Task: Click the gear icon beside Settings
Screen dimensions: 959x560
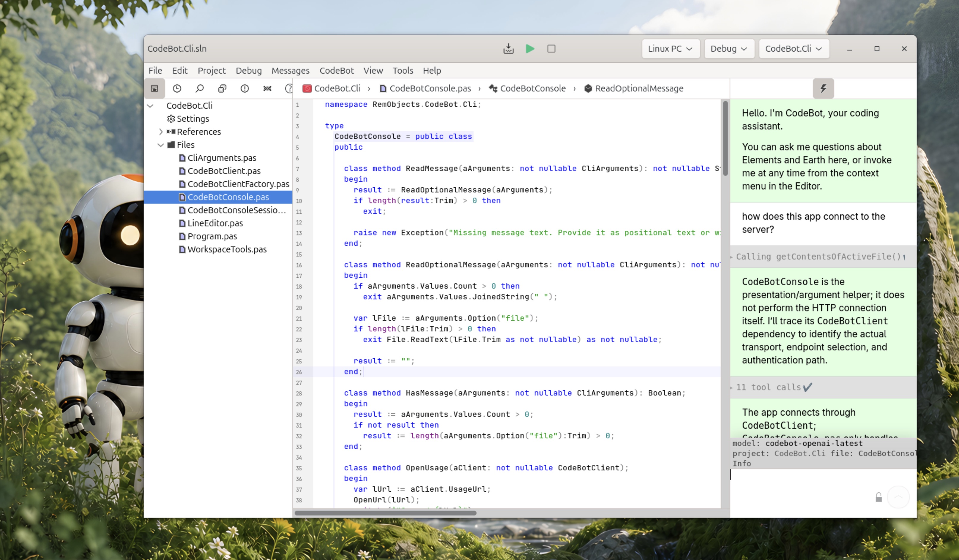Action: (x=171, y=119)
